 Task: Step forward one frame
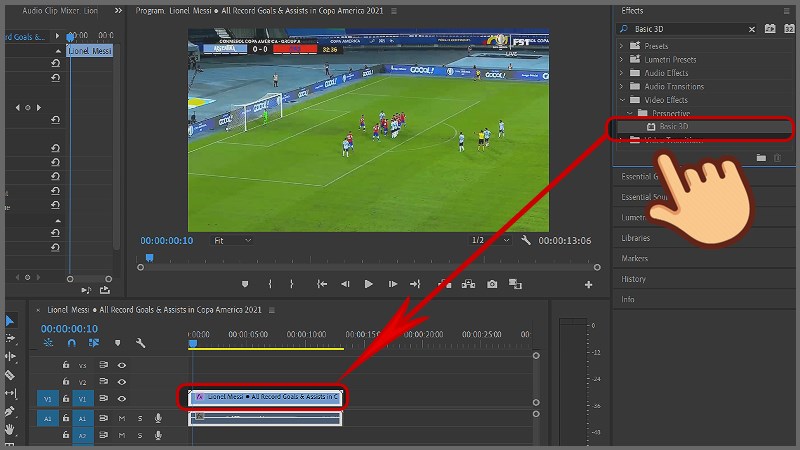[392, 284]
